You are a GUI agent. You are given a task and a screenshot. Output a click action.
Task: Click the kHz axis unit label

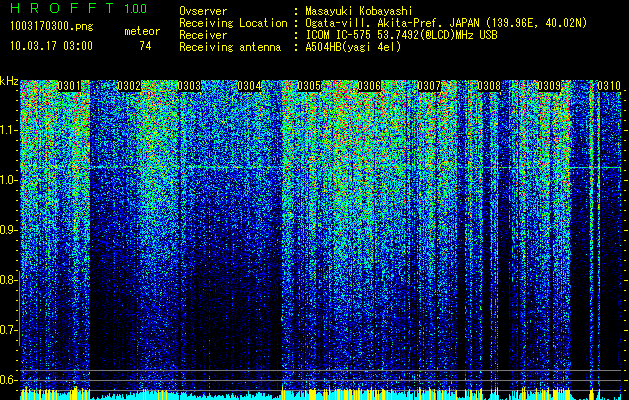click(9, 81)
